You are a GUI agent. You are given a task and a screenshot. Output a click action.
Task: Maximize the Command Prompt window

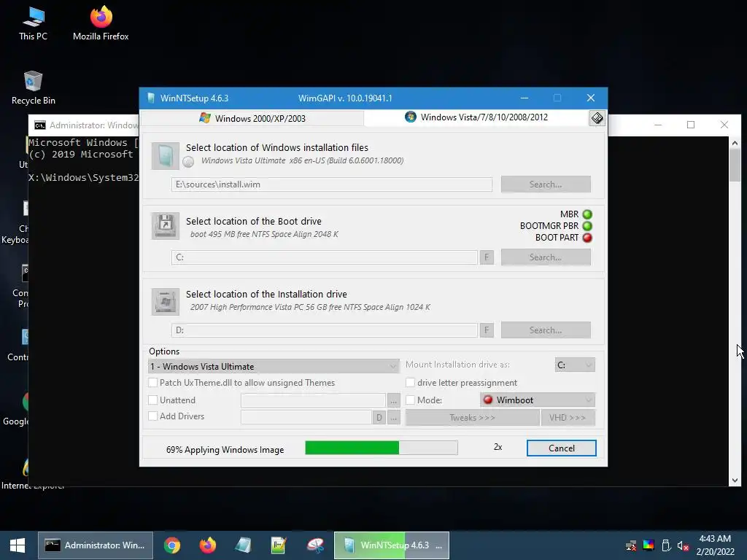click(x=691, y=125)
